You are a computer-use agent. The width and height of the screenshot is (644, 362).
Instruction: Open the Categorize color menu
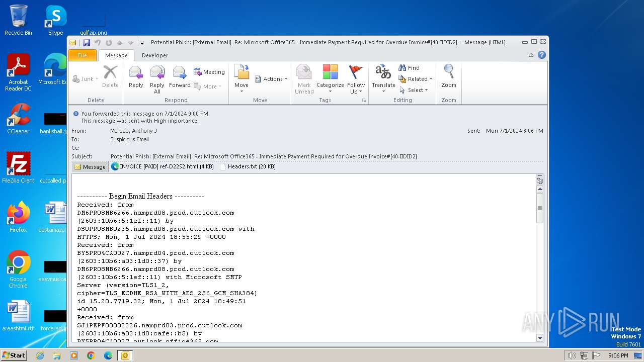[x=330, y=79]
